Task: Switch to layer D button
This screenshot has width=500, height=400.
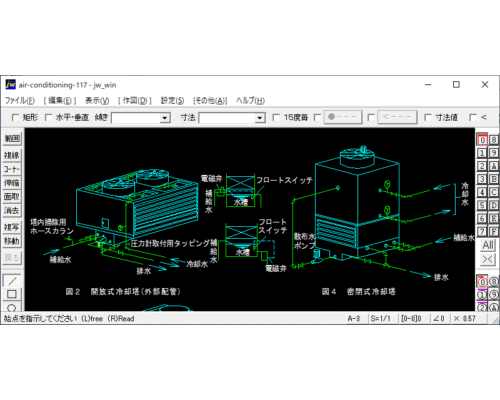Action: coord(494,205)
